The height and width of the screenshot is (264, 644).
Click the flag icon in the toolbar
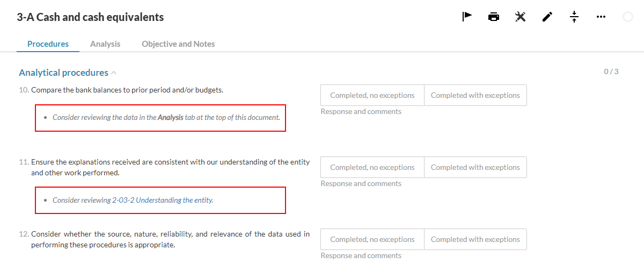(x=467, y=17)
